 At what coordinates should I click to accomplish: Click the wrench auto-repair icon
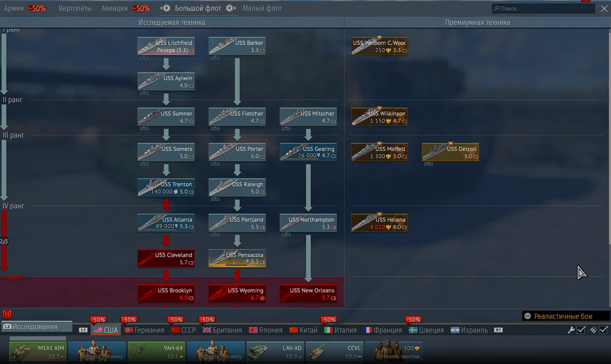coord(571,330)
